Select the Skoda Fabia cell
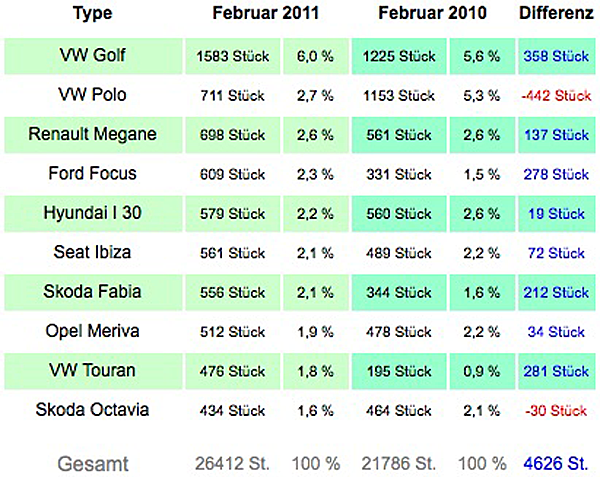The width and height of the screenshot is (600, 477). pyautogui.click(x=93, y=292)
